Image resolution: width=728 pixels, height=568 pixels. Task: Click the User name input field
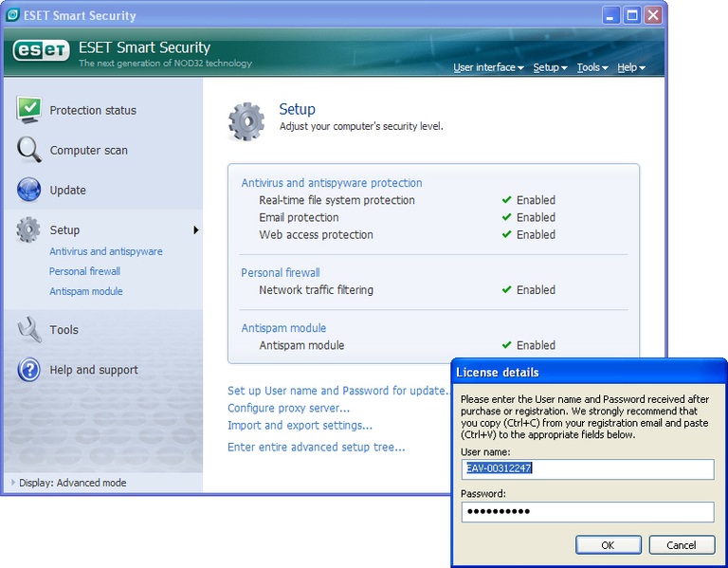click(x=588, y=469)
